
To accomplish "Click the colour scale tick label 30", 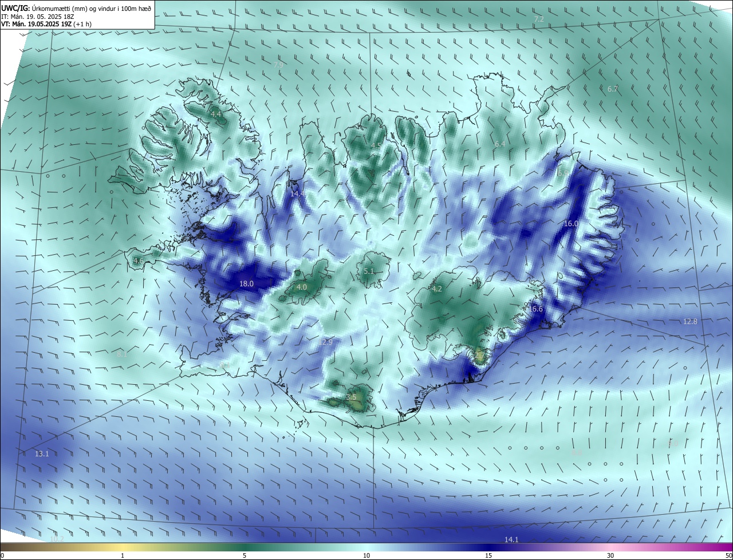I will [x=610, y=555].
